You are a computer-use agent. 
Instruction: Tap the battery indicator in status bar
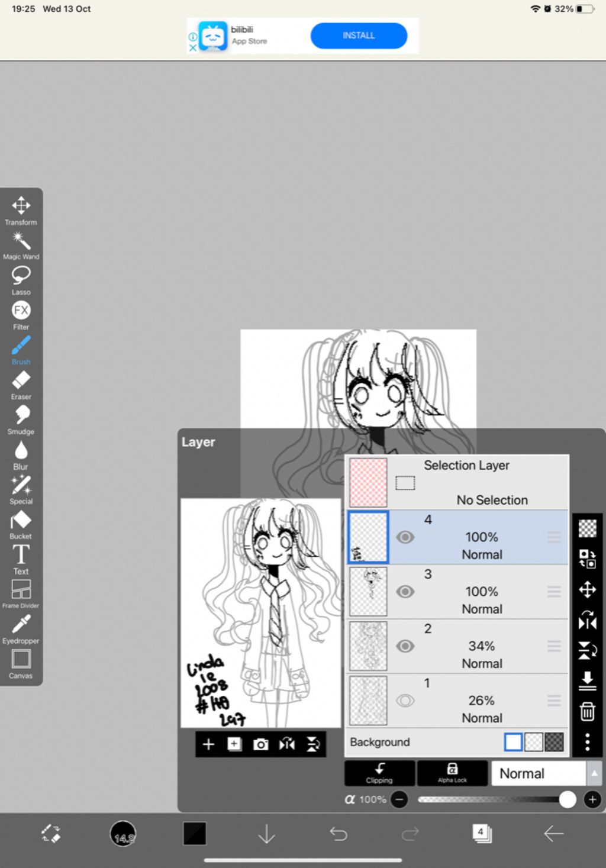pyautogui.click(x=585, y=9)
